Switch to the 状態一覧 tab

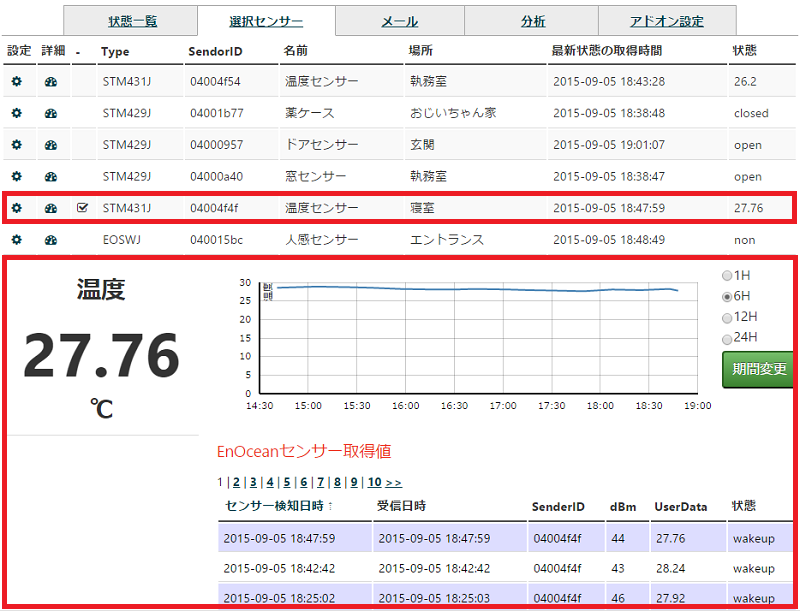(x=132, y=21)
